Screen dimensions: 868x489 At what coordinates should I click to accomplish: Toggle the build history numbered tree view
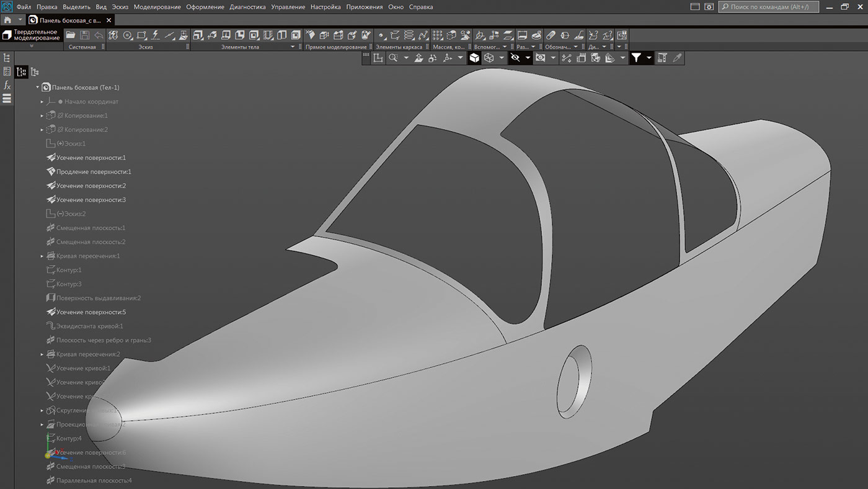coord(22,72)
